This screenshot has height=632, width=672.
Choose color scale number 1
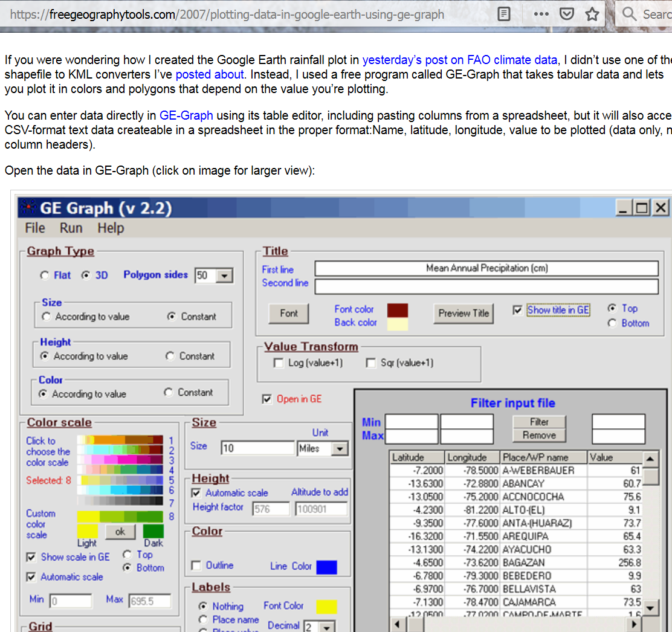(120, 440)
